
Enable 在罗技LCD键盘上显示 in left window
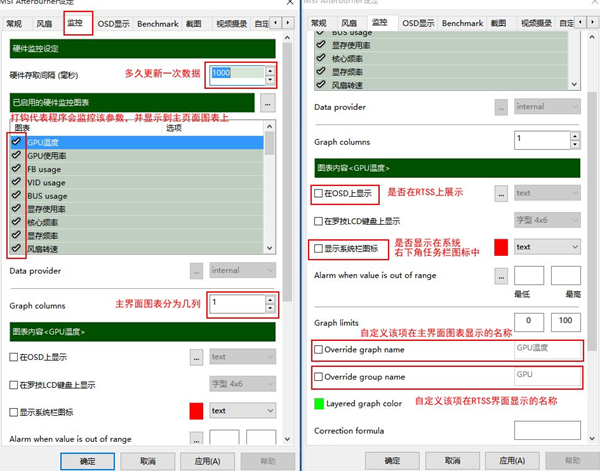(x=13, y=385)
